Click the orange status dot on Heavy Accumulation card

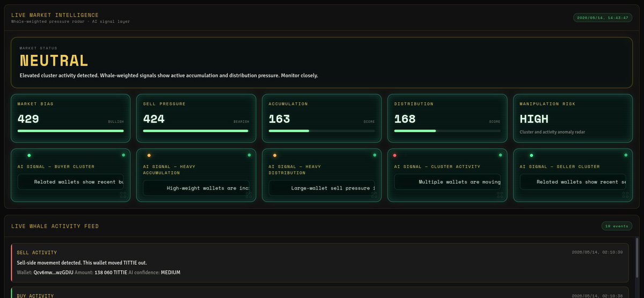[x=149, y=155]
